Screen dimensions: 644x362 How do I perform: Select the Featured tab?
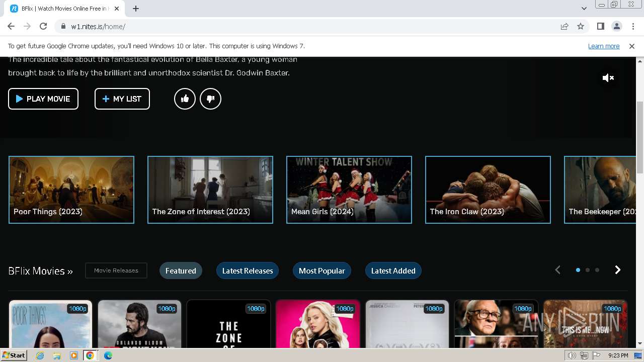pos(181,270)
